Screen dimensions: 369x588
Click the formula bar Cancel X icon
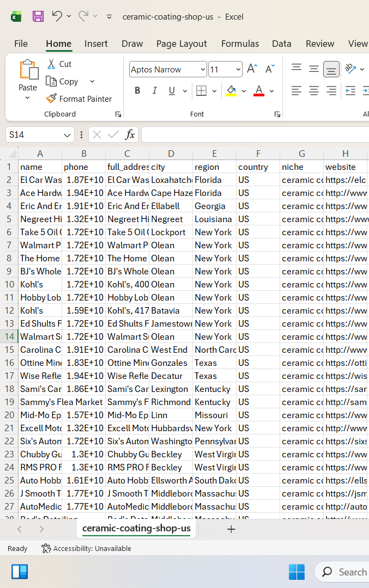(97, 134)
